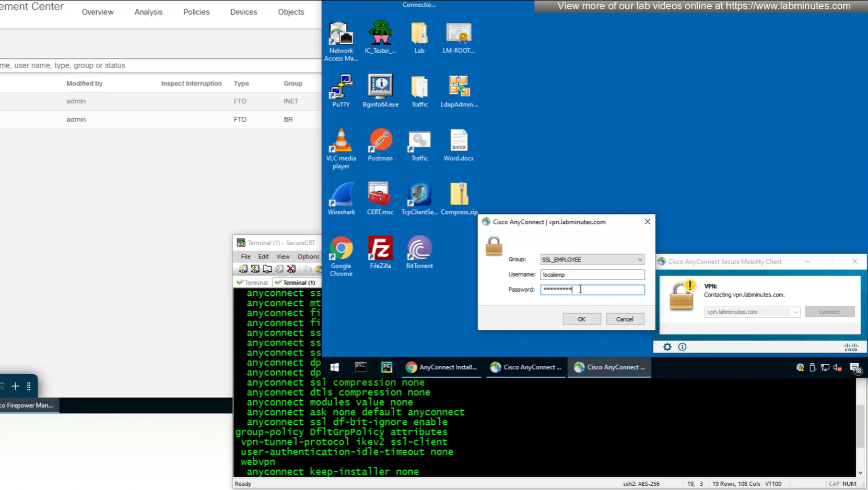Image resolution: width=868 pixels, height=490 pixels.
Task: Open the BitTorrent desktop icon
Action: pyautogui.click(x=419, y=251)
